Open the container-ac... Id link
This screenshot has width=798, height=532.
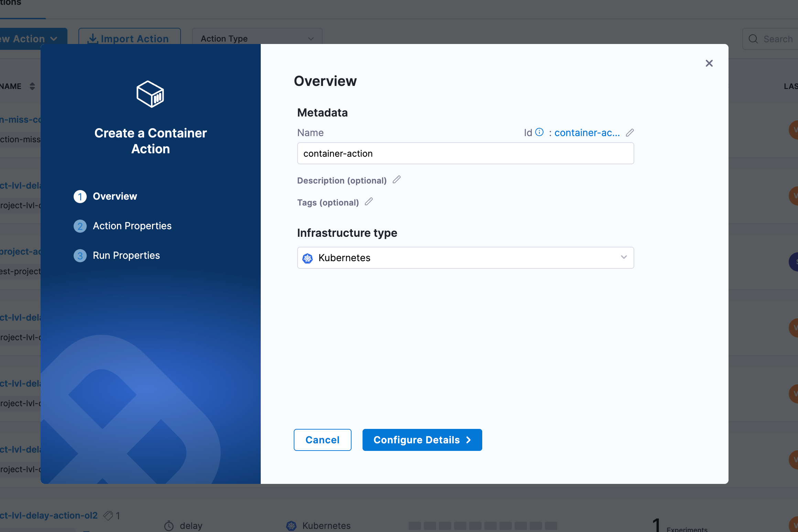[587, 133]
